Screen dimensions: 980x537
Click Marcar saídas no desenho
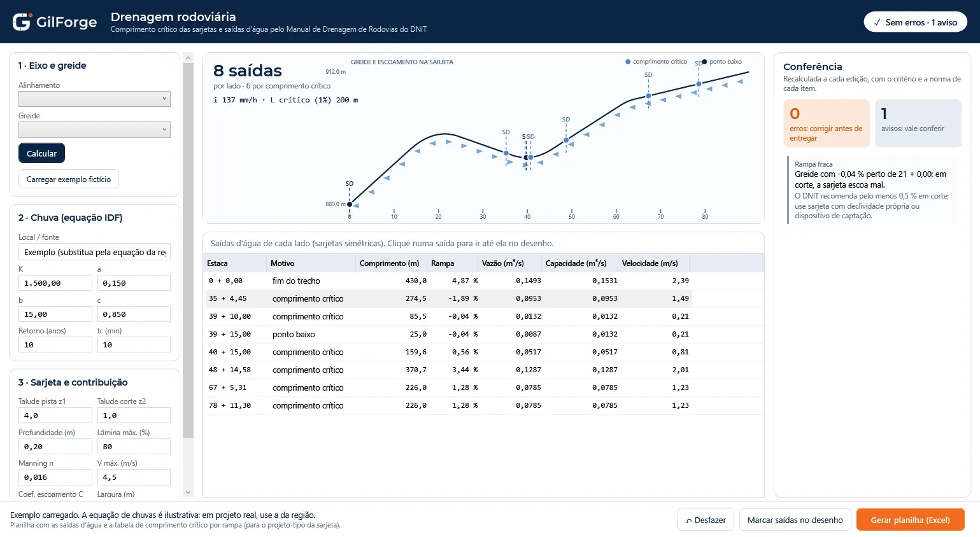click(x=795, y=520)
